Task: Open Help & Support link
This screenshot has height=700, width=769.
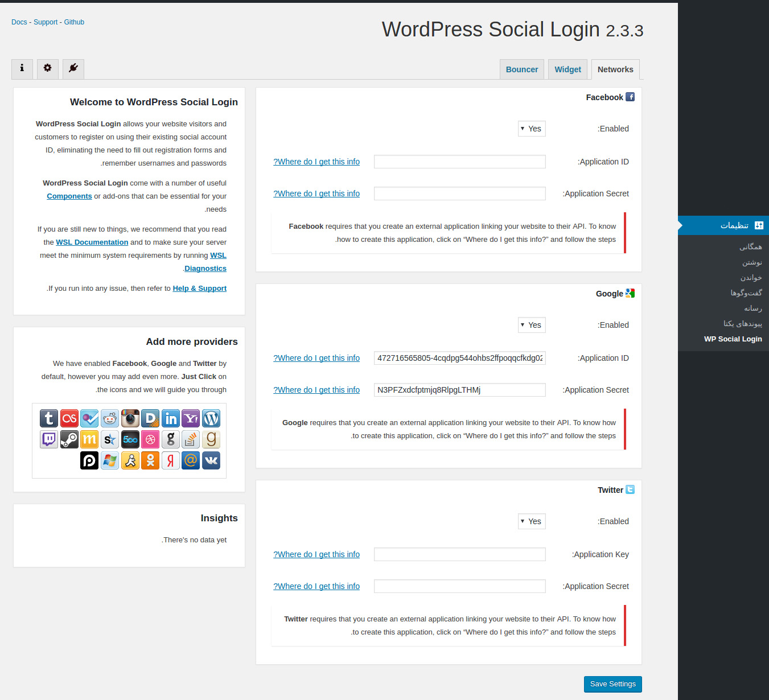Action: (x=200, y=288)
